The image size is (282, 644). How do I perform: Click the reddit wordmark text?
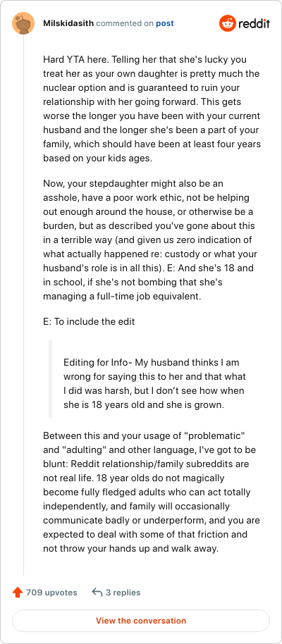pos(252,23)
